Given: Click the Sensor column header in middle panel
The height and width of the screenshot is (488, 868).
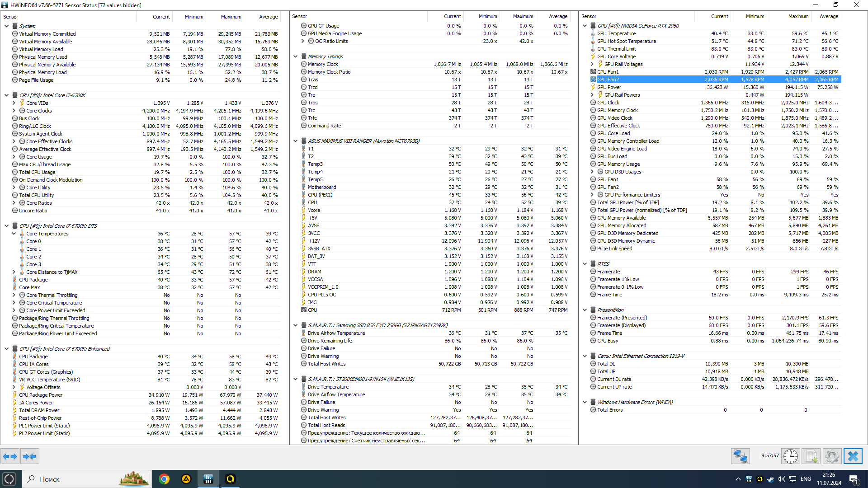Looking at the screenshot, I should (299, 16).
